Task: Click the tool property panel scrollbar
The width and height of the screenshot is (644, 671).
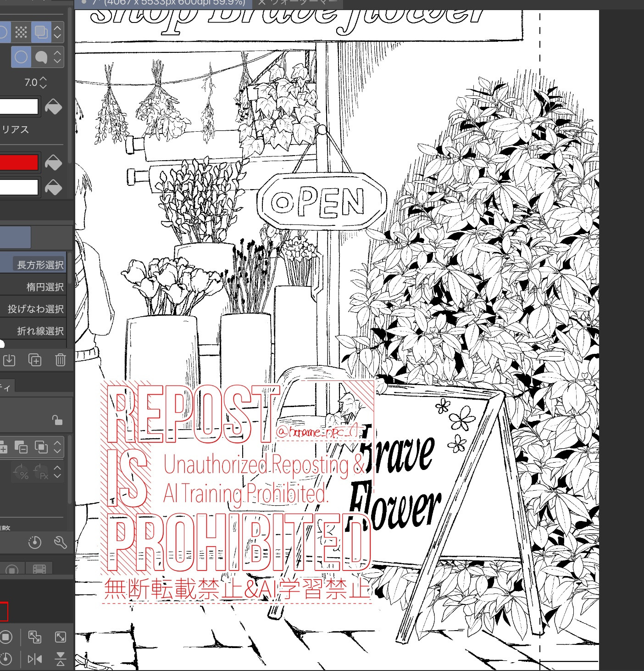Action: 70,85
